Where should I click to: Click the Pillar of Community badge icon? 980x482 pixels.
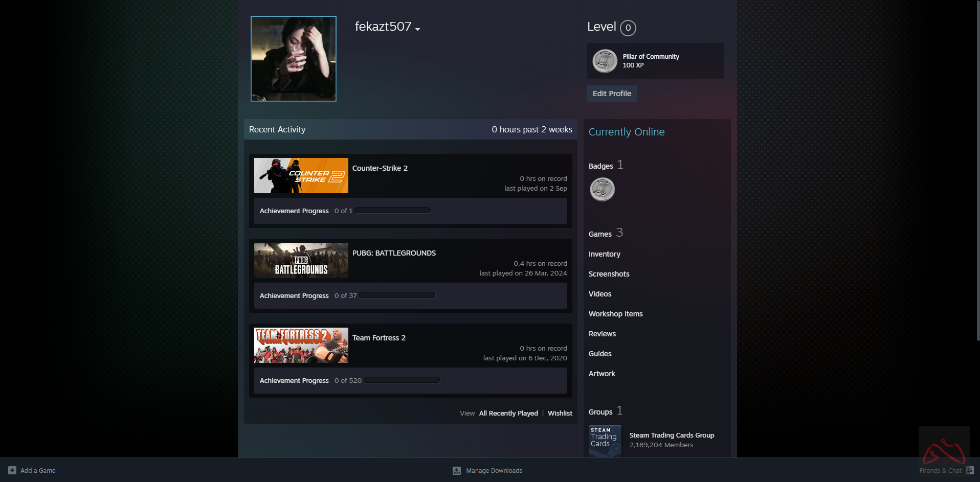tap(605, 61)
